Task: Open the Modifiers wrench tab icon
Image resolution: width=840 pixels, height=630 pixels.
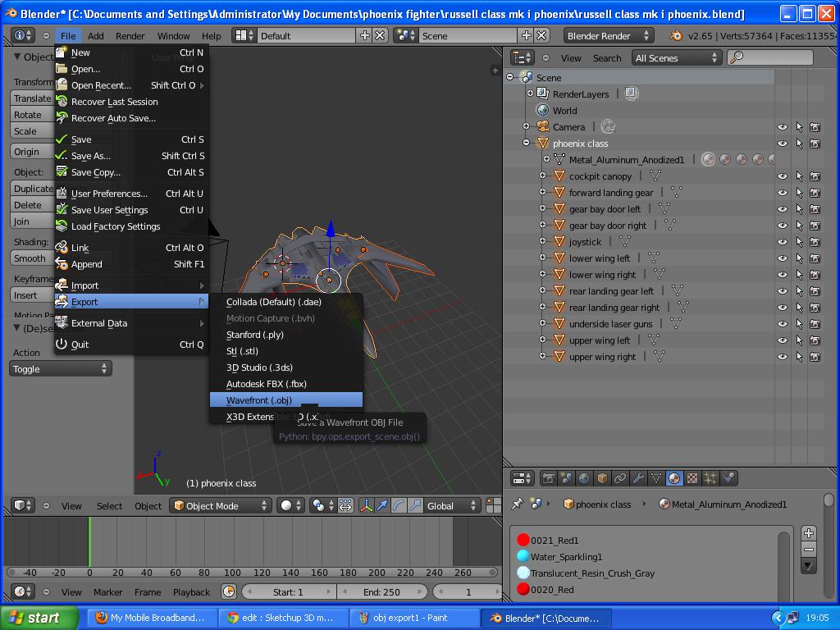Action: pos(638,478)
